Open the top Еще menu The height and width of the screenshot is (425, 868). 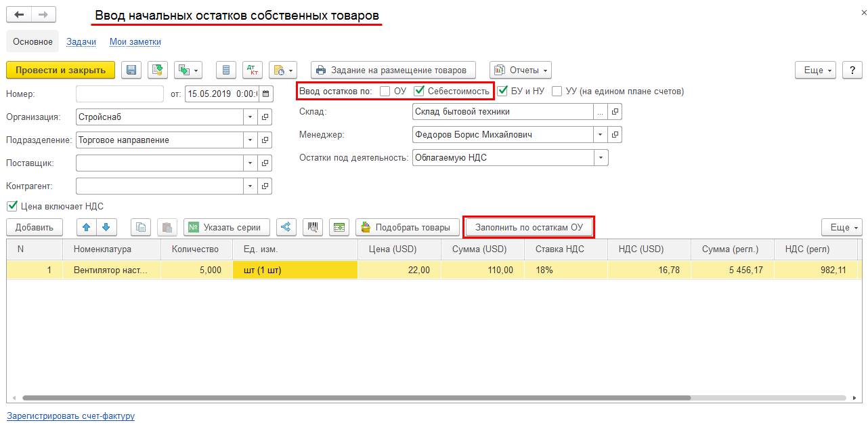816,70
